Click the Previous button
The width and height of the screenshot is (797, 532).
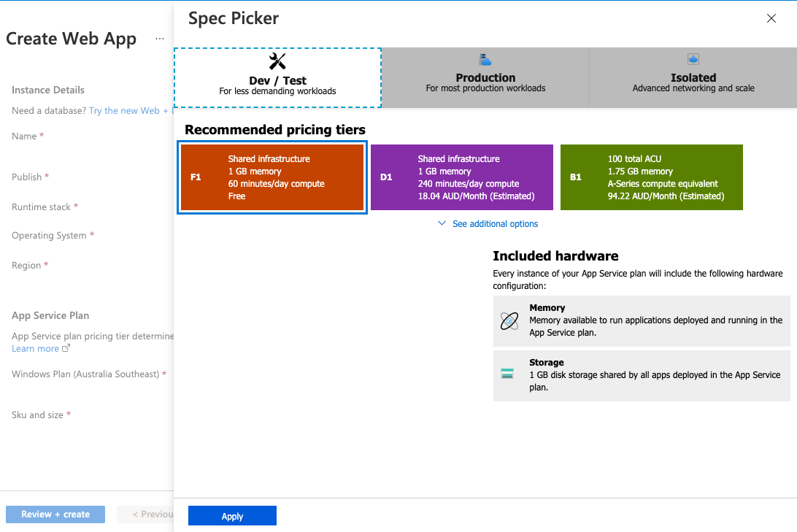click(145, 514)
